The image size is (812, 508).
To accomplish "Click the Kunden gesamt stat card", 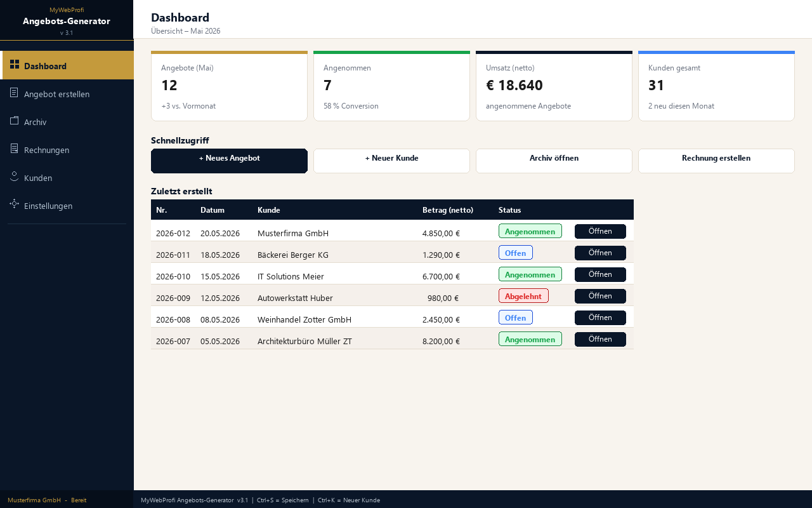I will [716, 86].
